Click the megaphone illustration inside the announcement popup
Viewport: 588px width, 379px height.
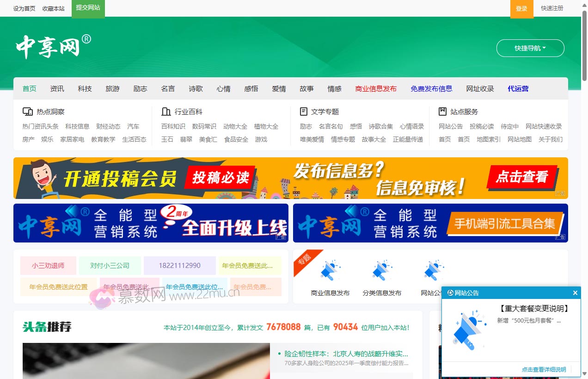click(x=469, y=330)
